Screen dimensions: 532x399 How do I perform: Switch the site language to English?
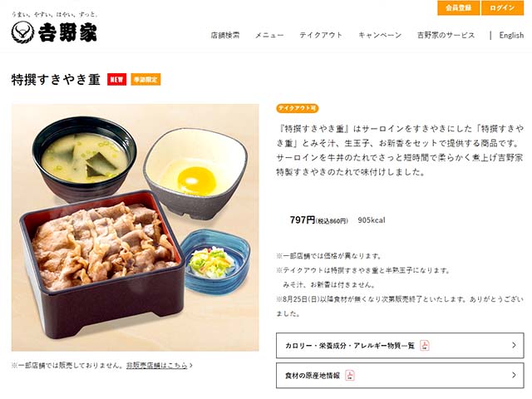(x=511, y=35)
